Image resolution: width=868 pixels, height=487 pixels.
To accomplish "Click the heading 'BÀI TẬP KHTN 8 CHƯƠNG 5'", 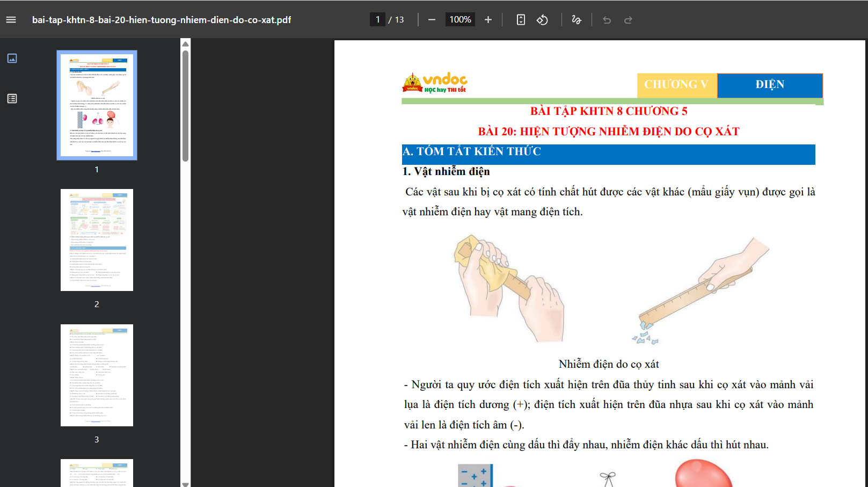I will coord(609,111).
